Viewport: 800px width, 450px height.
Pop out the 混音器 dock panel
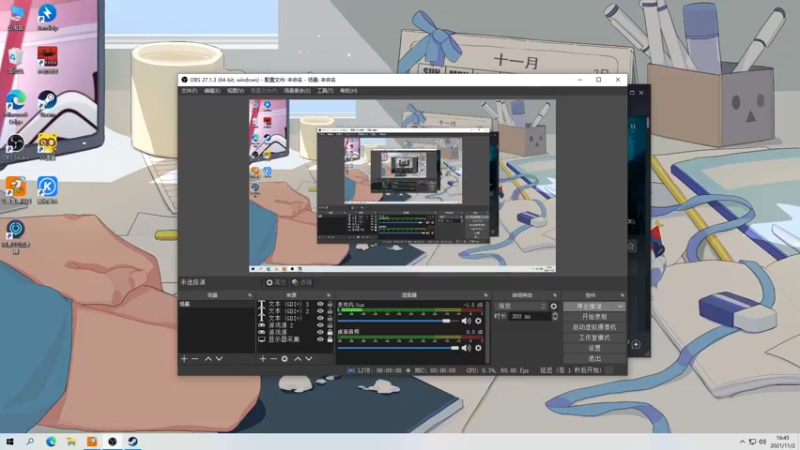tap(485, 295)
